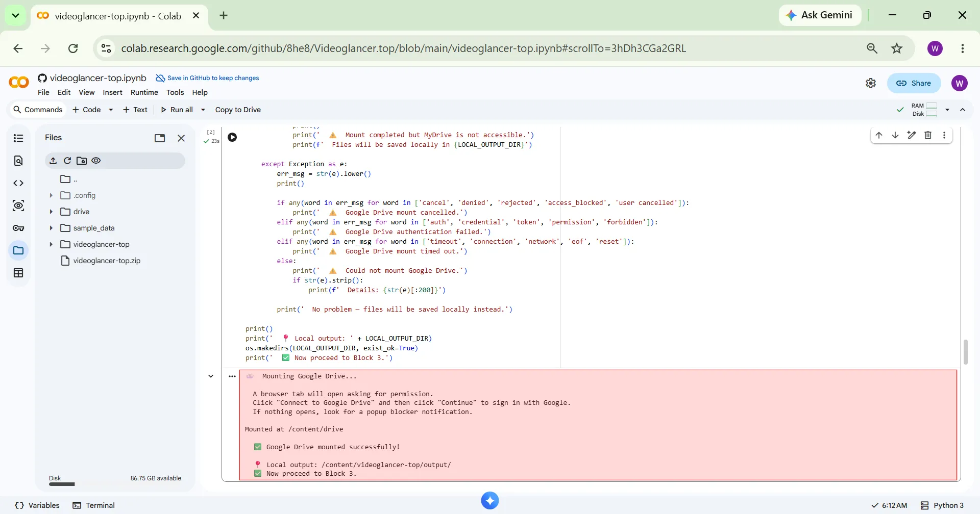This screenshot has height=514, width=980.
Task: Open the Insert menu
Action: (x=112, y=92)
